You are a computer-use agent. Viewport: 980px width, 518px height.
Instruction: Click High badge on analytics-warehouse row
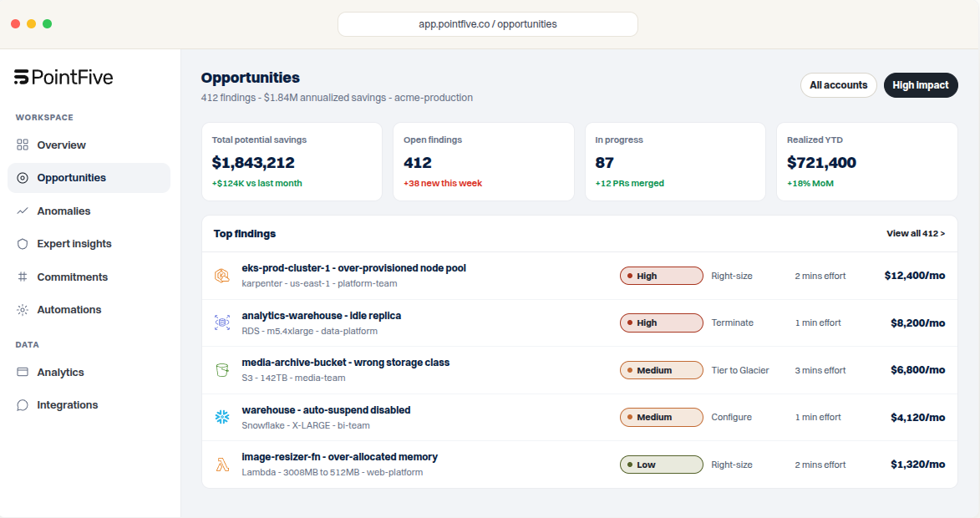click(661, 323)
